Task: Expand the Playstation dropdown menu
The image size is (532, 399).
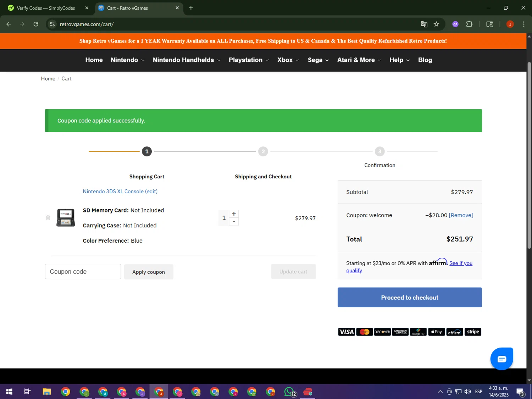Action: pyautogui.click(x=249, y=60)
